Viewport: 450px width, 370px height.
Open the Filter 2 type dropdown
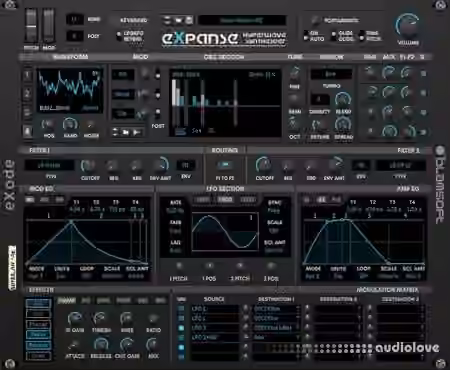pyautogui.click(x=400, y=165)
